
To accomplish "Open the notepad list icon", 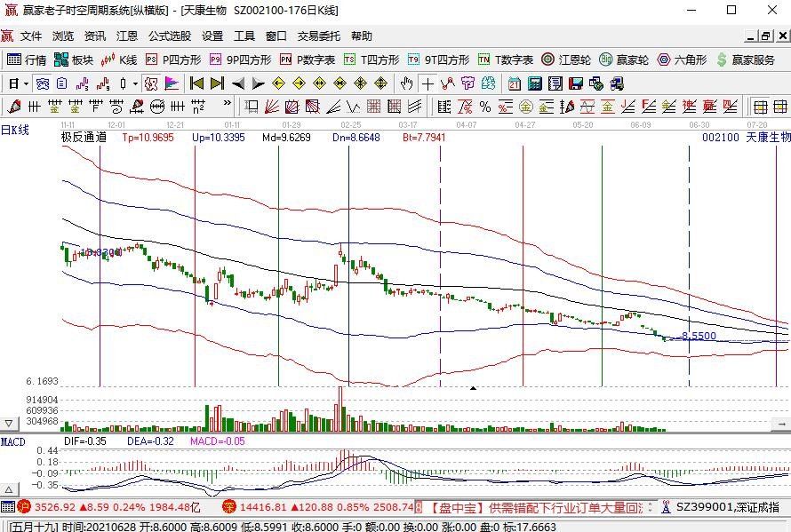I will tap(555, 83).
